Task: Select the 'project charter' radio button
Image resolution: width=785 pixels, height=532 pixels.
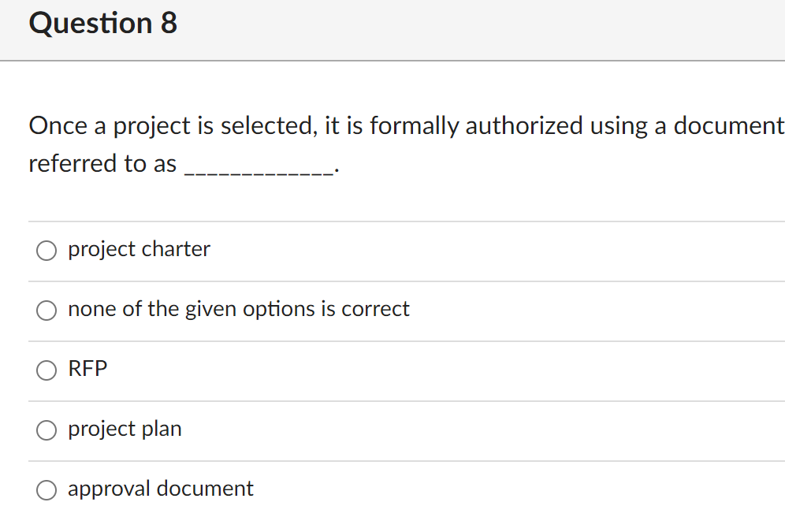Action: click(x=46, y=250)
